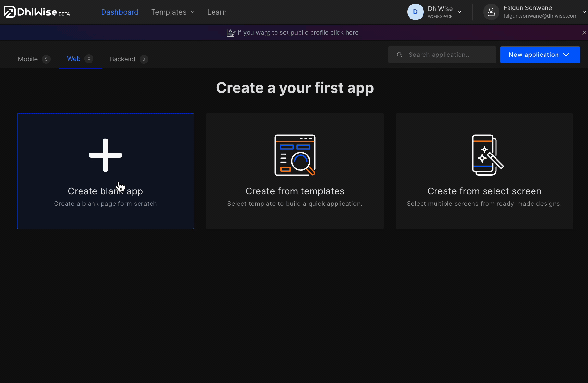Image resolution: width=588 pixels, height=383 pixels.
Task: Switch to the Mobile tab
Action: pos(34,59)
